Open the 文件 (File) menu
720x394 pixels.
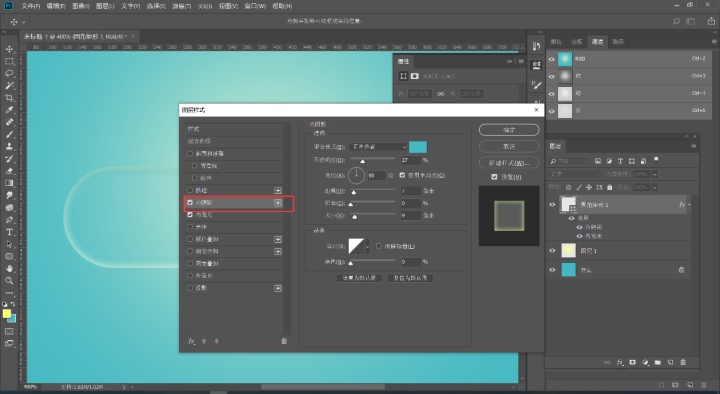[x=30, y=6]
